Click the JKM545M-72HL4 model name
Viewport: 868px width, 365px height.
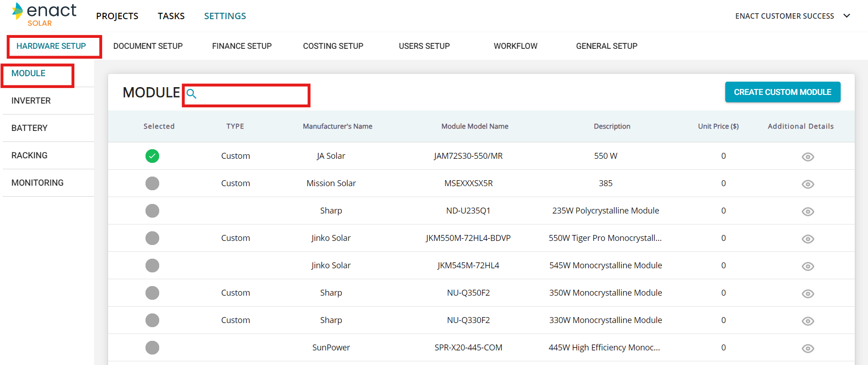point(468,266)
